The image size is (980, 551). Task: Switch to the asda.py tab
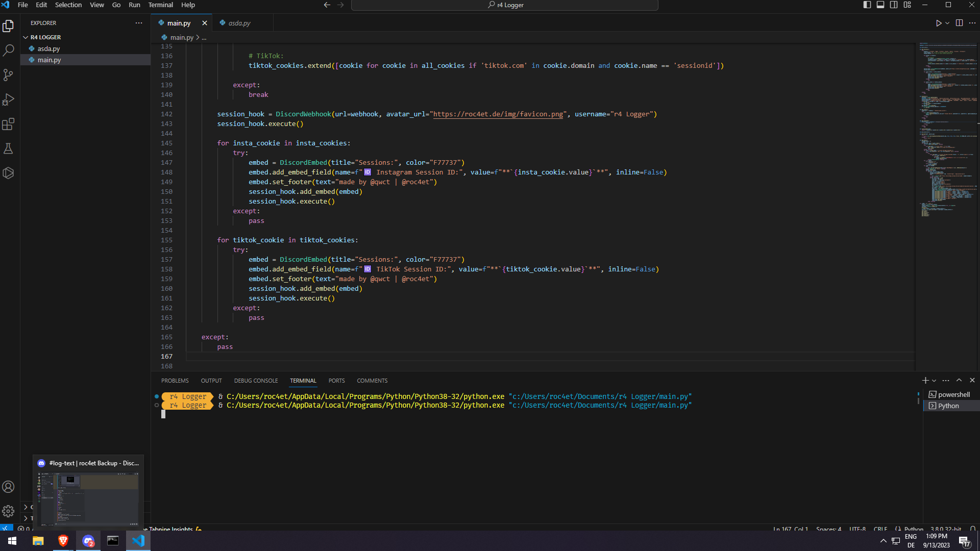click(239, 23)
